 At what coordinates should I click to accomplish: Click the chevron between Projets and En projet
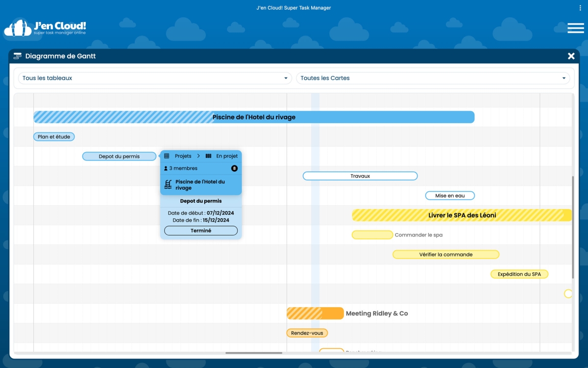click(x=198, y=156)
